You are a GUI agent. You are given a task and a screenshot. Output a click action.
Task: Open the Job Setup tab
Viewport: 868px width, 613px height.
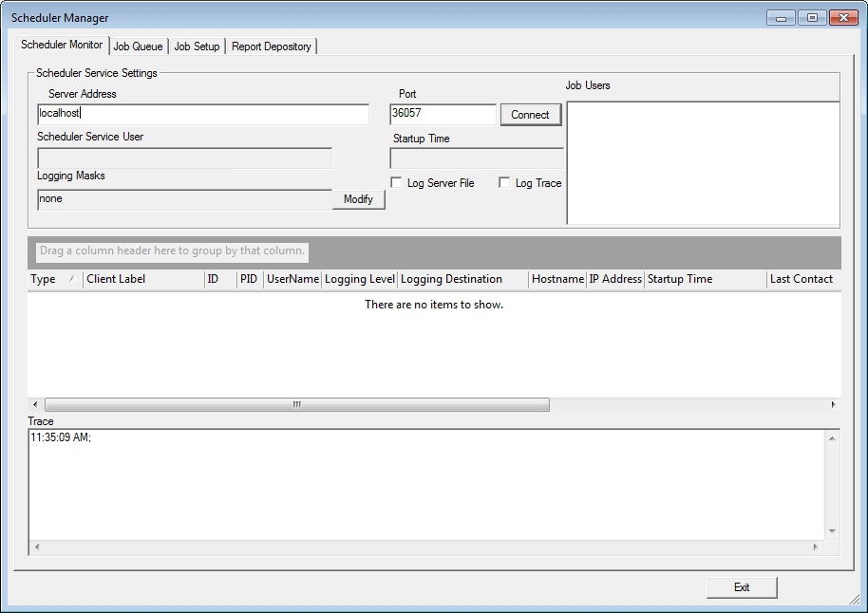pyautogui.click(x=197, y=46)
